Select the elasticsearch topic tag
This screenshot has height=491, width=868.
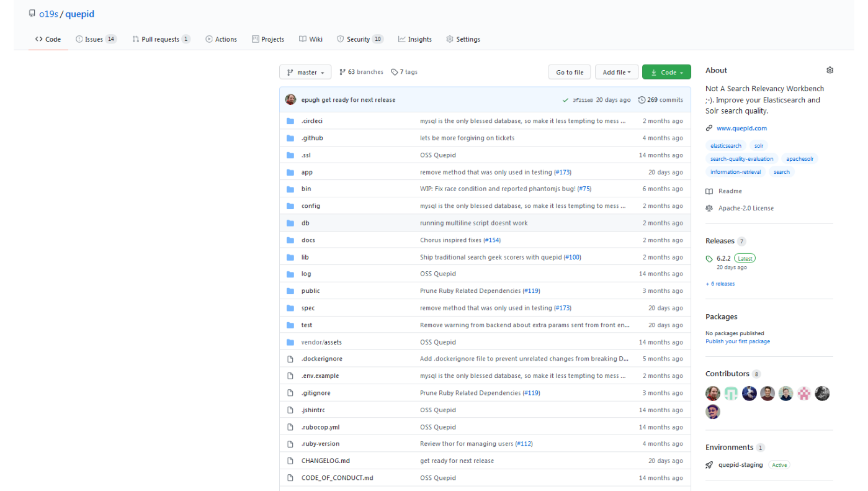(x=726, y=146)
